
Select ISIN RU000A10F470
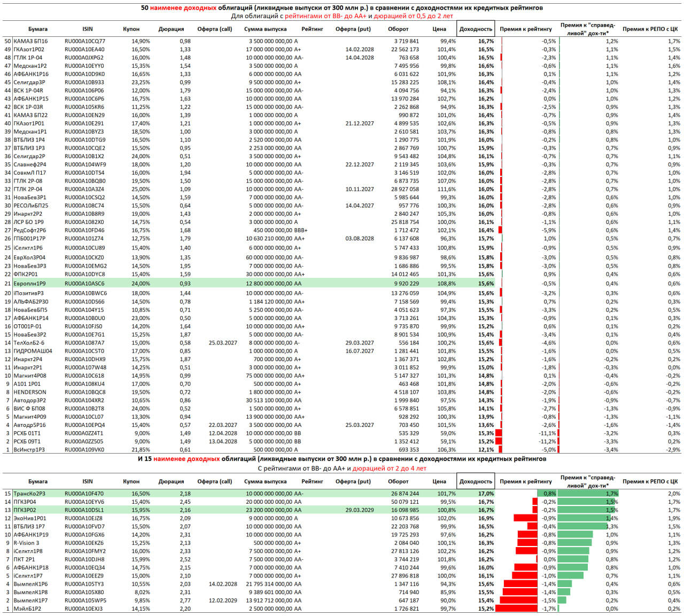(x=84, y=494)
